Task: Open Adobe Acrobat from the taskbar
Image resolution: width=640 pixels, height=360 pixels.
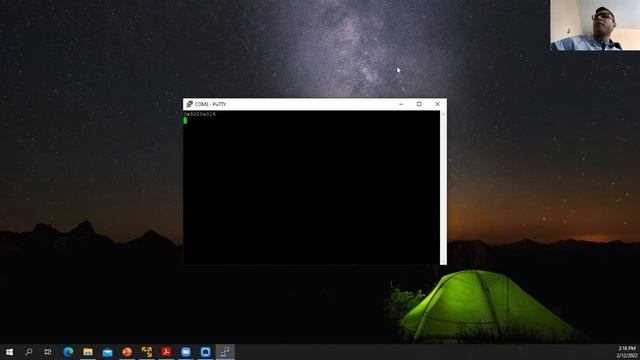Action: (166, 351)
